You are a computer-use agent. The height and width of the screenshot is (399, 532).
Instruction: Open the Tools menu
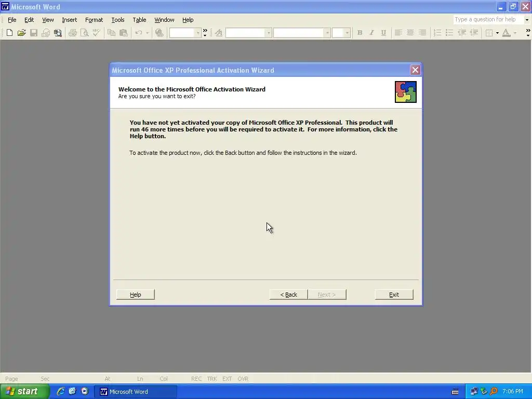118,20
